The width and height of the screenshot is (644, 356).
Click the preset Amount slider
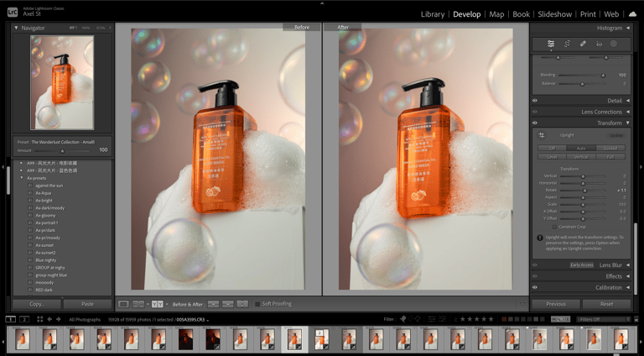point(63,151)
